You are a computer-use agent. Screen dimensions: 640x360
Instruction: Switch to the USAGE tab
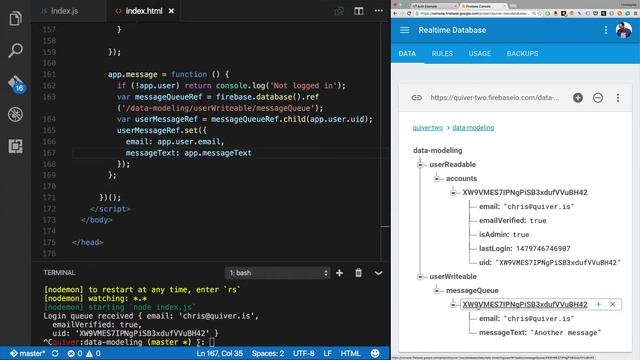[480, 53]
